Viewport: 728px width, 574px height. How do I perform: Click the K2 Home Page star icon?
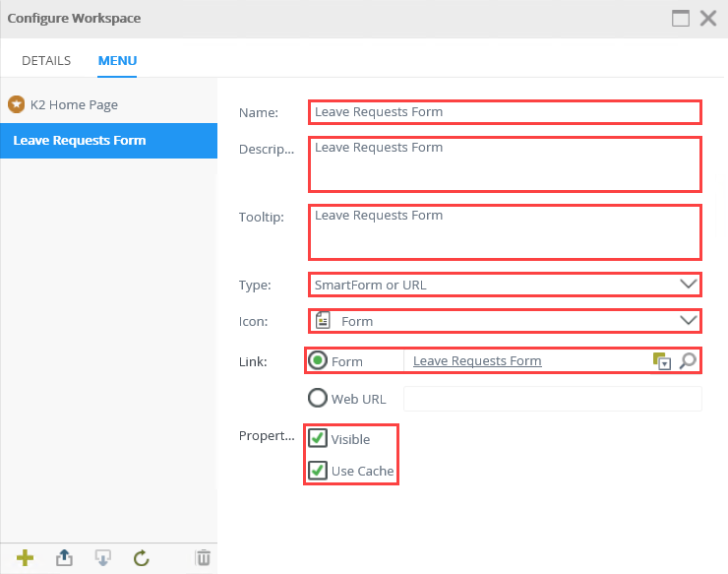(15, 104)
